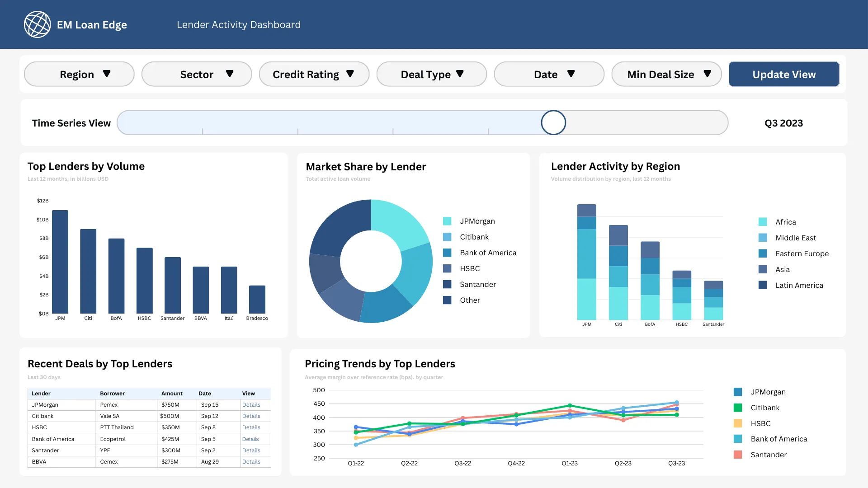Click the Lender column header
Screen dimensions: 868x488
[41, 394]
